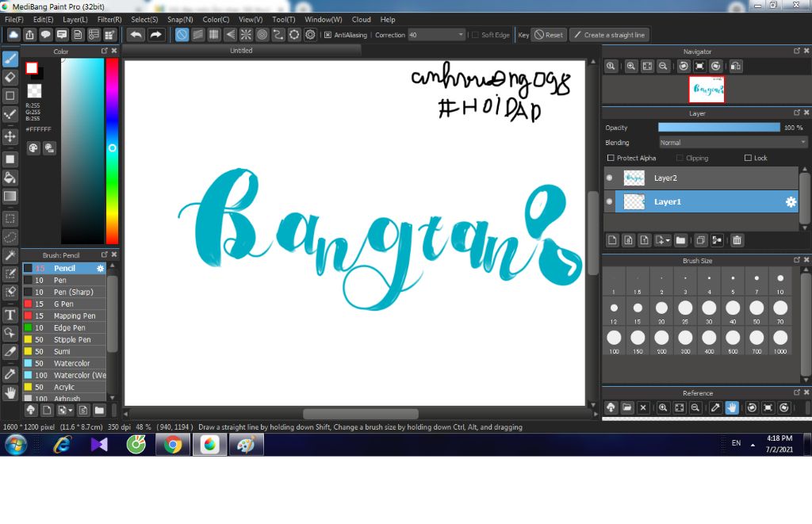Enable layer Lock checkbox

[x=748, y=158]
